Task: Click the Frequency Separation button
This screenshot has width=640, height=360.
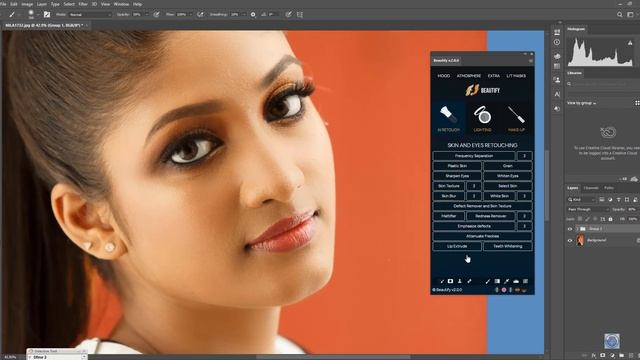Action: tap(474, 156)
